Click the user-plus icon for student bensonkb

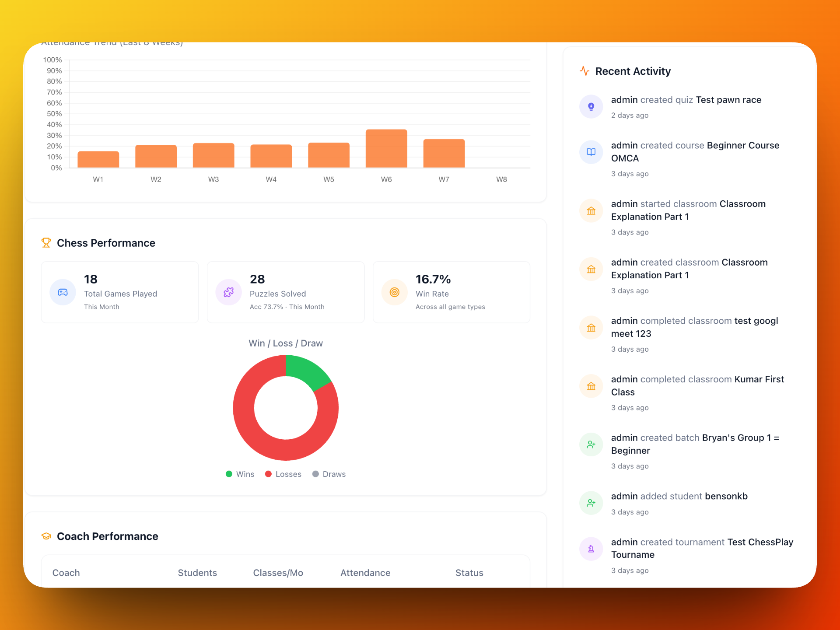(x=591, y=503)
